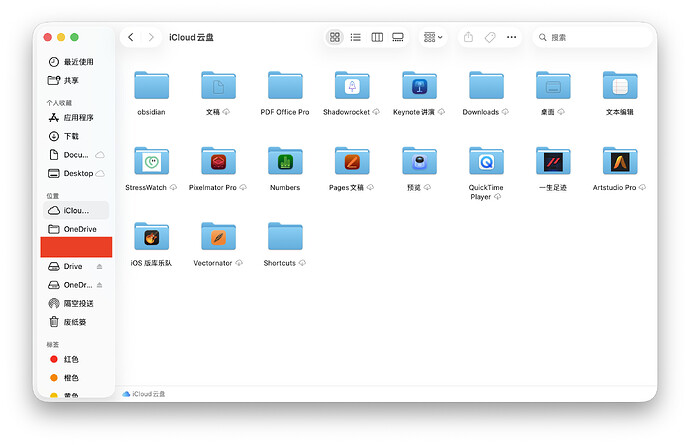Open the 文稿 folder
This screenshot has width=690, height=445.
[219, 85]
